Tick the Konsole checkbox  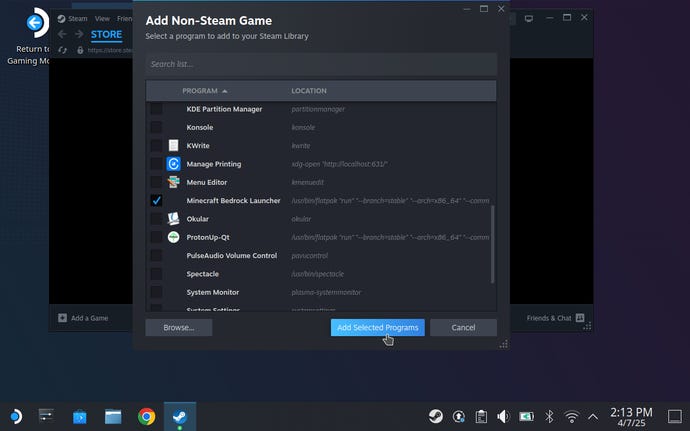156,127
